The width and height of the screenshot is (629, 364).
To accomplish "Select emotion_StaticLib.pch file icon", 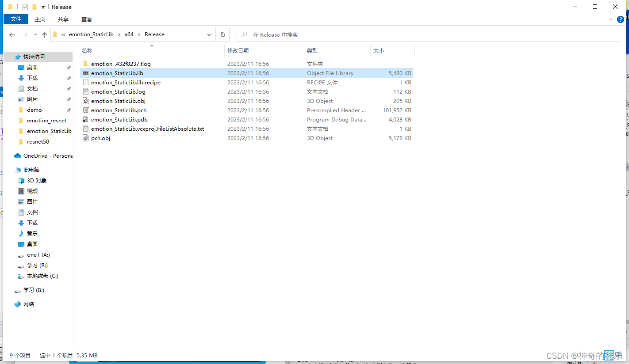I will pyautogui.click(x=86, y=110).
